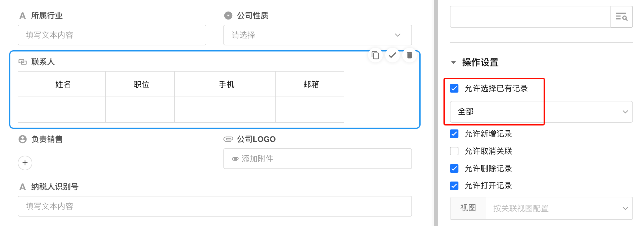Click the 姓名 column header
Image resolution: width=644 pixels, height=226 pixels.
(x=63, y=84)
